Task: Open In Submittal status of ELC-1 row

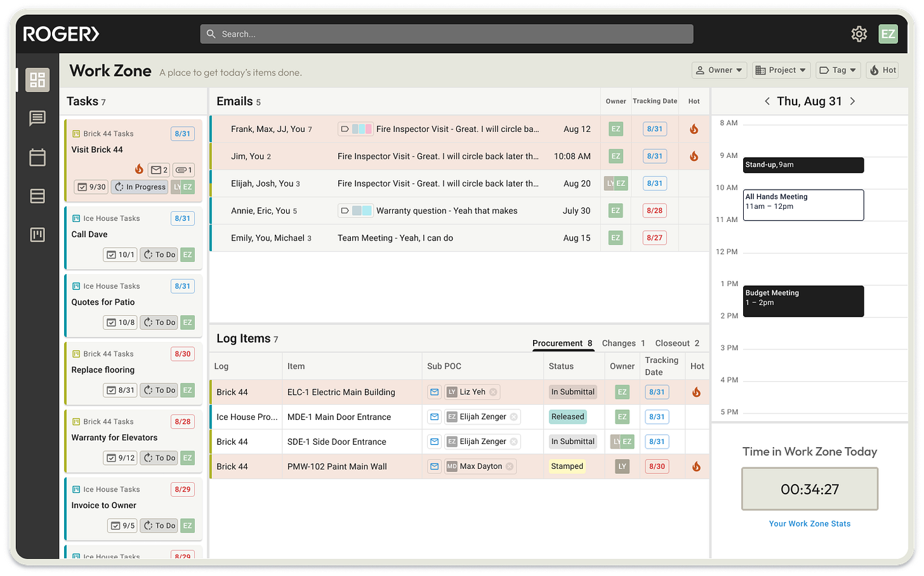Action: pos(573,392)
